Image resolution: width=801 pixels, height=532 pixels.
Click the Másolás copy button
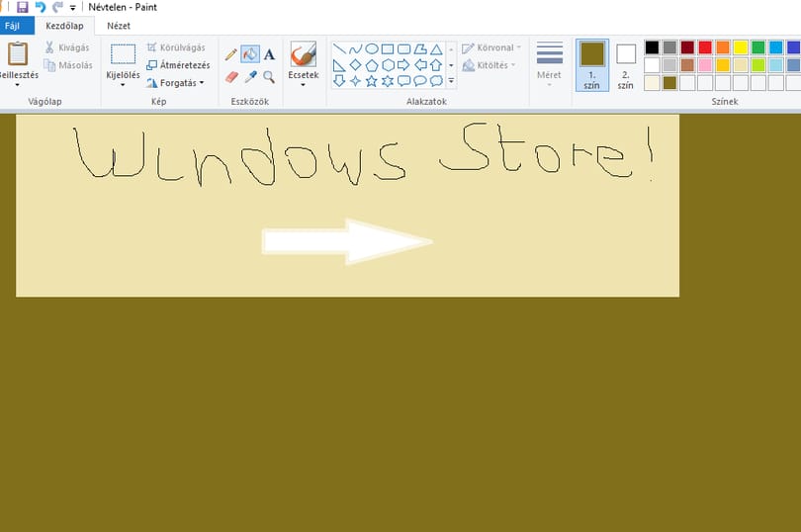(x=68, y=65)
